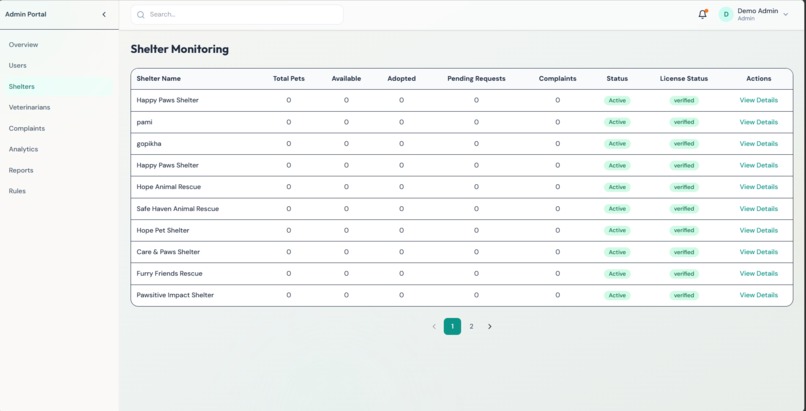Screen dimensions: 806x411
Task: Click Hope Animal Rescue name
Action: pyautogui.click(x=169, y=187)
